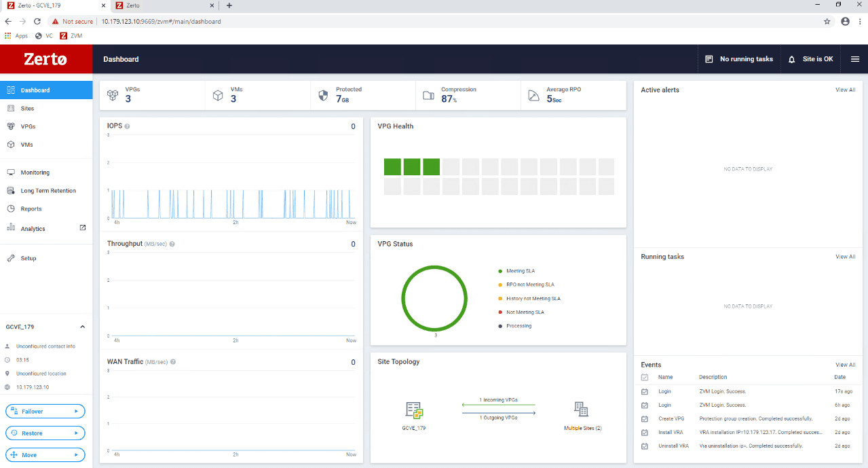Screen dimensions: 868x468
Task: Expand the Restore button arrow
Action: [76, 433]
